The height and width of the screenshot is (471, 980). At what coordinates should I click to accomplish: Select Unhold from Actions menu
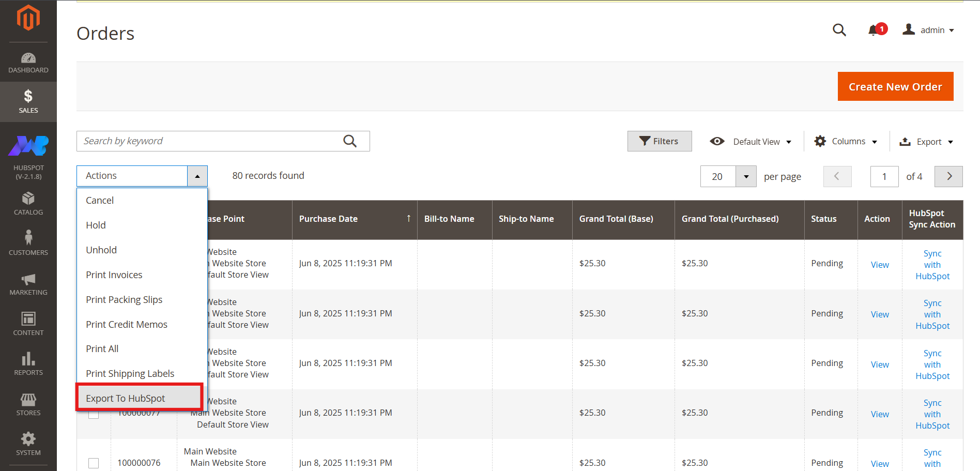(142, 250)
